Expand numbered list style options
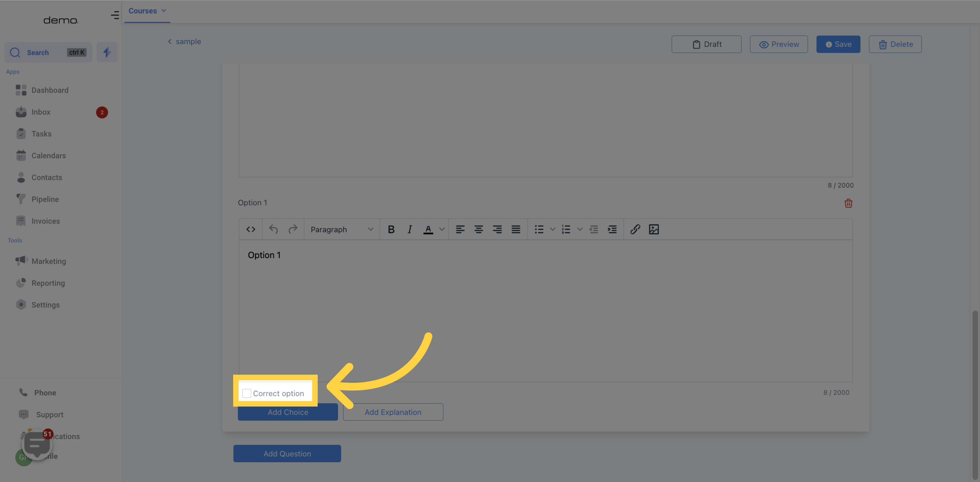Viewport: 980px width, 482px height. tap(580, 229)
